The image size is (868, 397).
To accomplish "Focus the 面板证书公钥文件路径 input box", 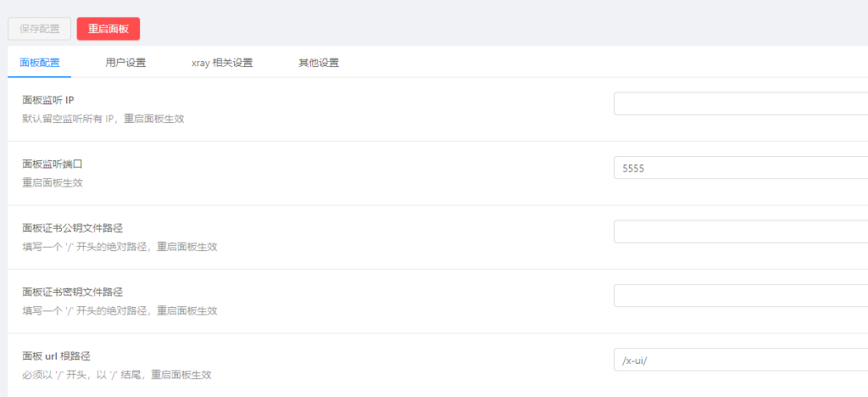I will click(741, 232).
